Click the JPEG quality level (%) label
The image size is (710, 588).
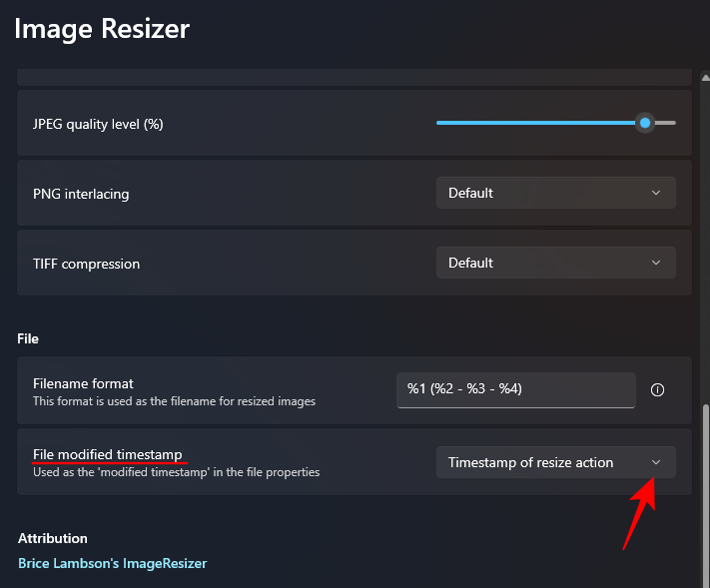98,124
